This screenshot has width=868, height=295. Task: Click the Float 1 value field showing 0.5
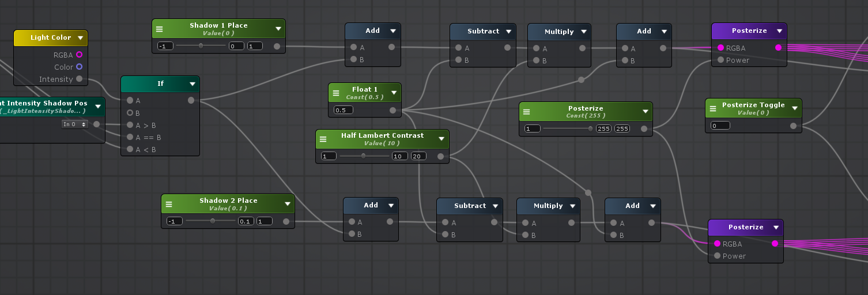tap(344, 110)
